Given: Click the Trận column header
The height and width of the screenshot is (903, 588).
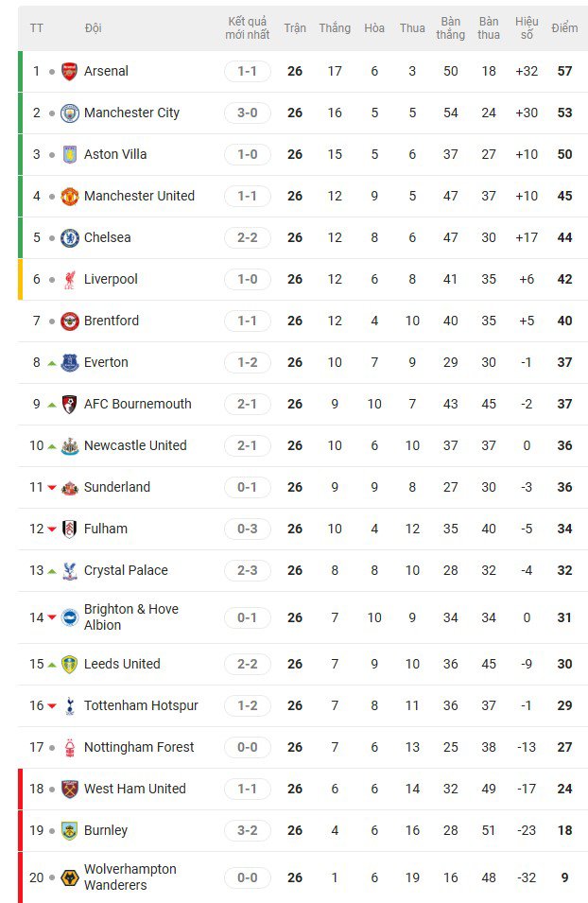Looking at the screenshot, I should click(x=295, y=28).
